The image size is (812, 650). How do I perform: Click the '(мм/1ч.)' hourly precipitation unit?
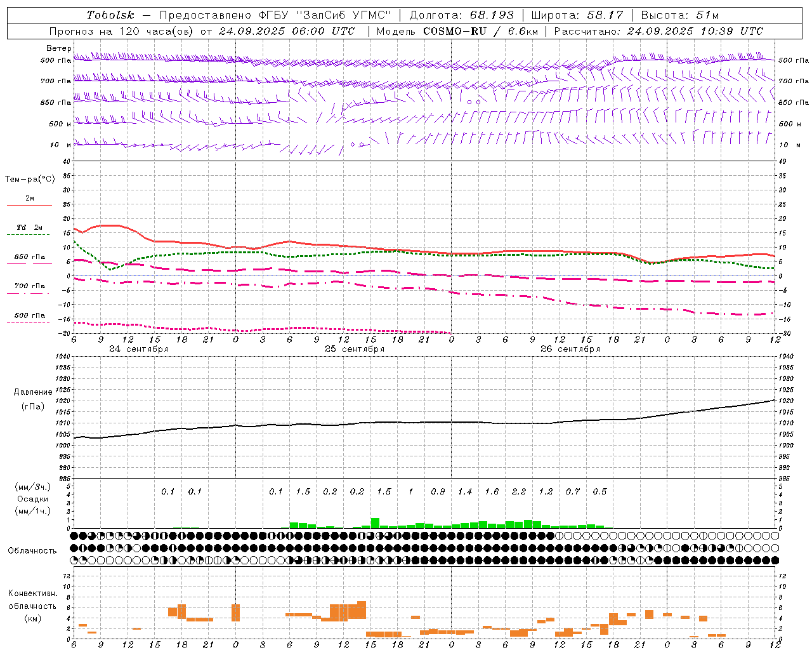click(33, 511)
